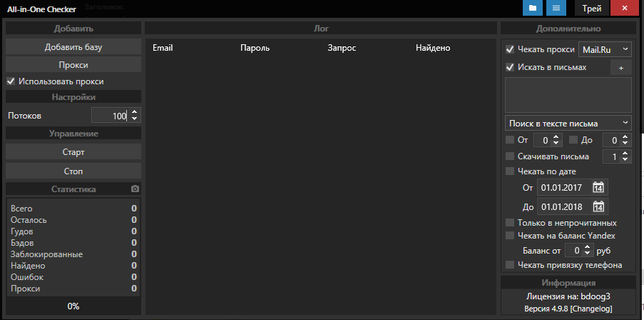Expand the Поиск в тексте письма dropdown

568,124
